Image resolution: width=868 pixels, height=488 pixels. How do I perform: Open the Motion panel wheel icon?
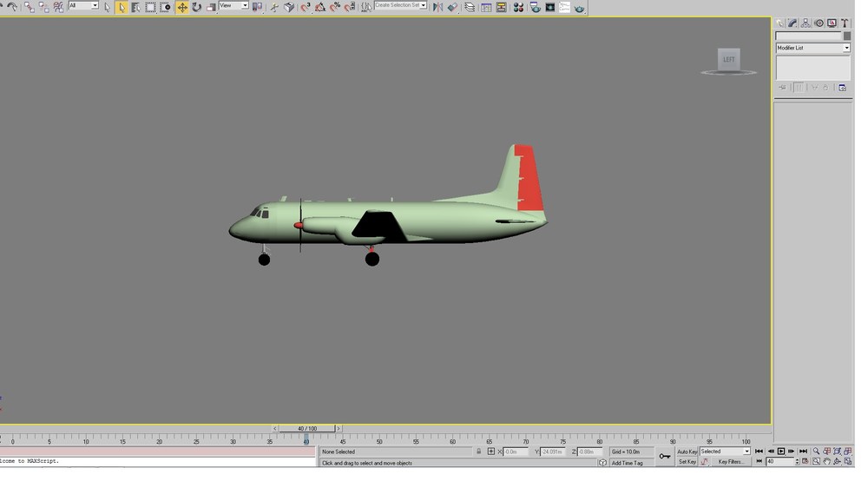(x=819, y=23)
